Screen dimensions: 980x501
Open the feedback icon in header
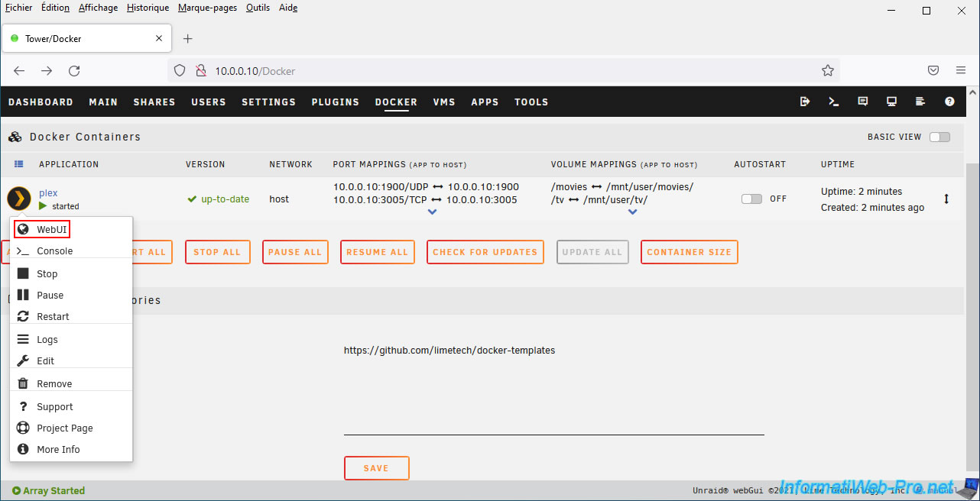[x=863, y=102]
